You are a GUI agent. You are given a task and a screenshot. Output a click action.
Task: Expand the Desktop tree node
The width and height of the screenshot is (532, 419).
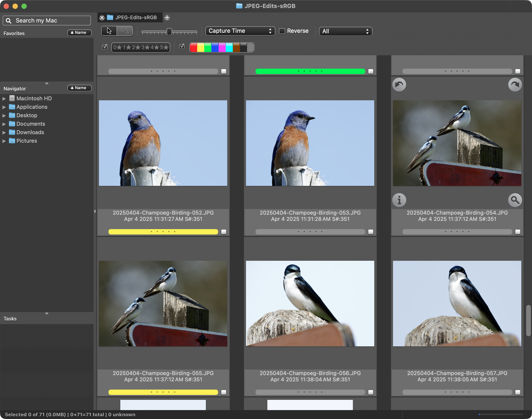coord(4,115)
